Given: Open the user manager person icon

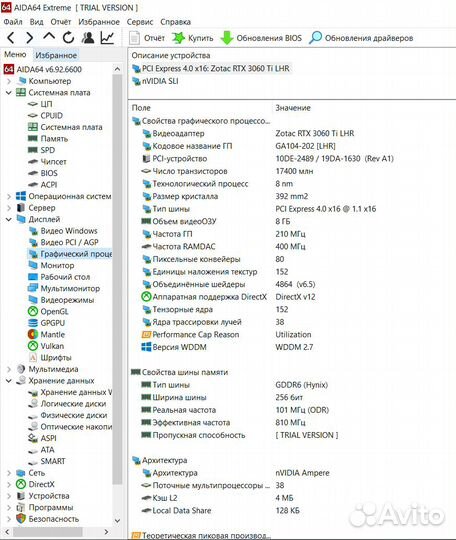Looking at the screenshot, I should [x=88, y=38].
